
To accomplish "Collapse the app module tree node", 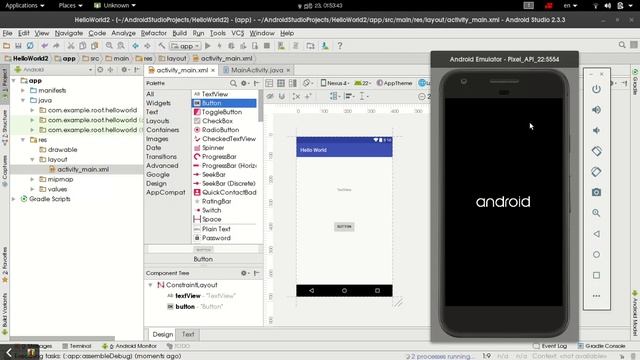I will click(14, 81).
